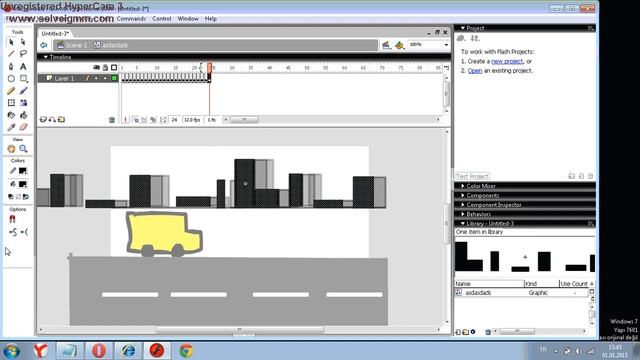Open the Window menu

tap(188, 19)
